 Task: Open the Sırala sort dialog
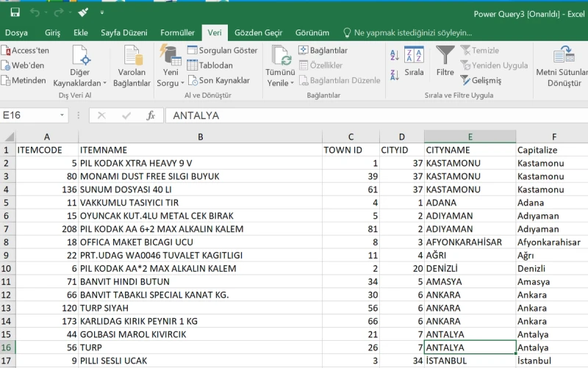click(414, 61)
